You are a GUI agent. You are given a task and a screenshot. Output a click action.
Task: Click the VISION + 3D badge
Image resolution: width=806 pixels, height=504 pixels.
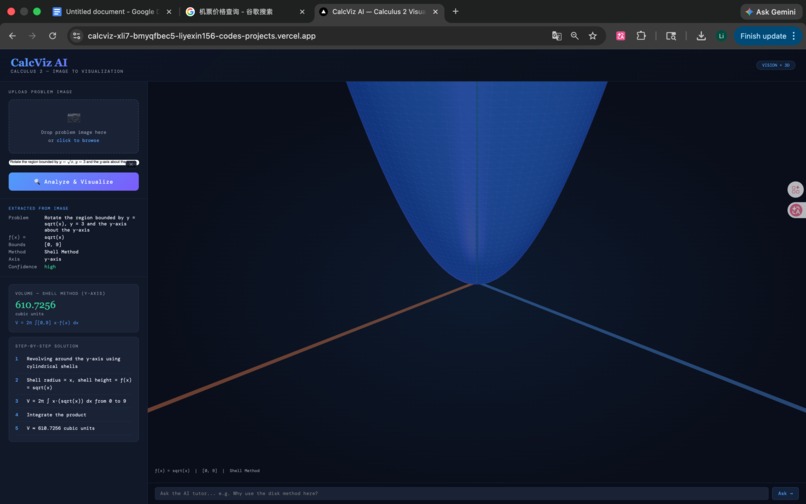tap(775, 65)
